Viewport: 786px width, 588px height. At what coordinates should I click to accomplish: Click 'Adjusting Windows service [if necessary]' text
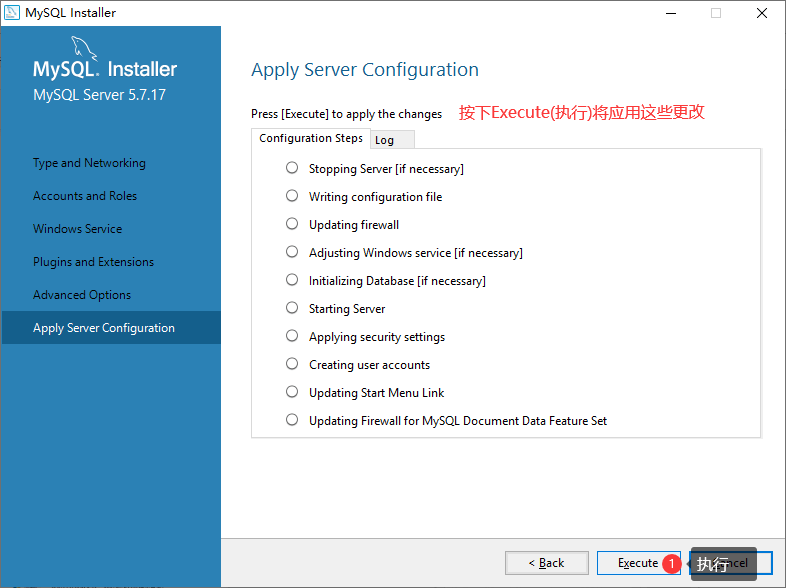[416, 253]
